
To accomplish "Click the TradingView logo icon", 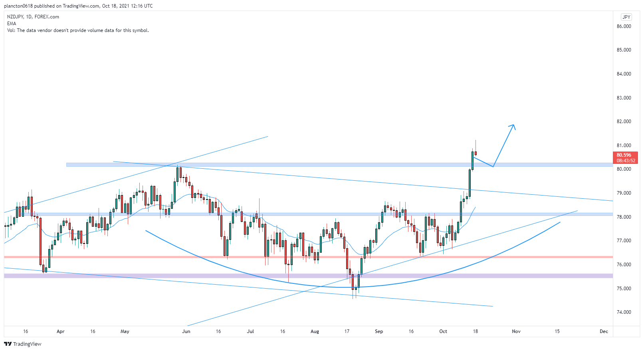I will pyautogui.click(x=8, y=344).
